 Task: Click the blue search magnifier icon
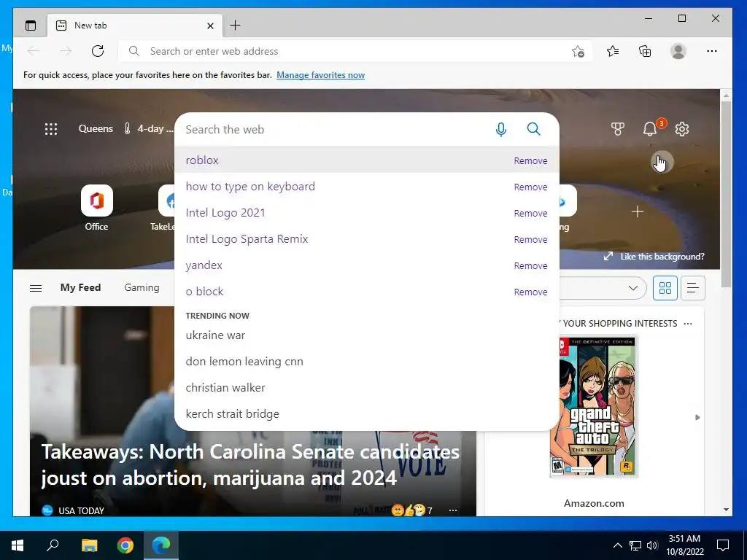point(533,129)
